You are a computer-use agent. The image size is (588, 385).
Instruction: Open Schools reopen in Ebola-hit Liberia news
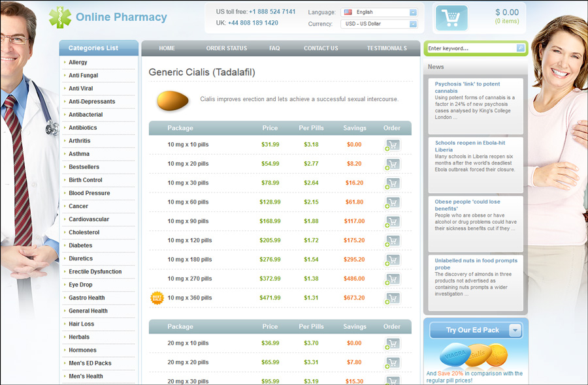(470, 146)
